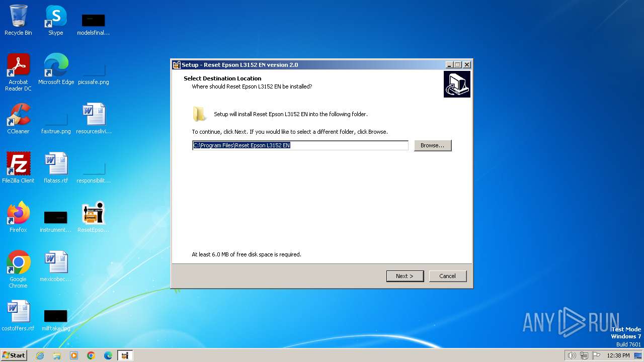Screen dimensions: 644x362
Task: Open File Explorer from taskbar
Action: (x=57, y=355)
